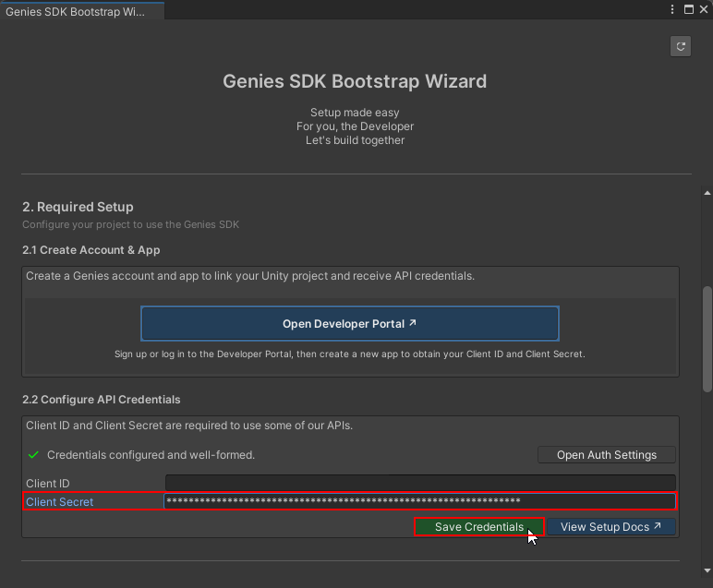Maximize the Bootstrap Wizard window
The width and height of the screenshot is (713, 588).
pos(689,9)
